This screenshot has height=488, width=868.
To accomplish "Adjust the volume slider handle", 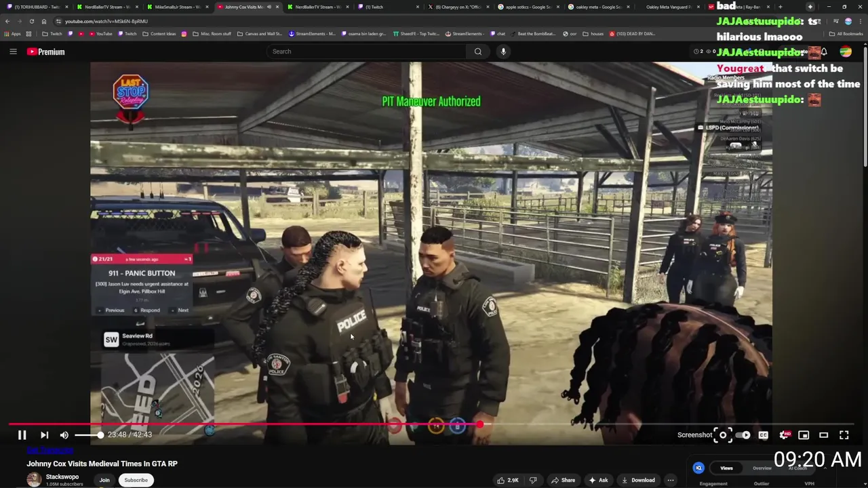I will pos(100,435).
